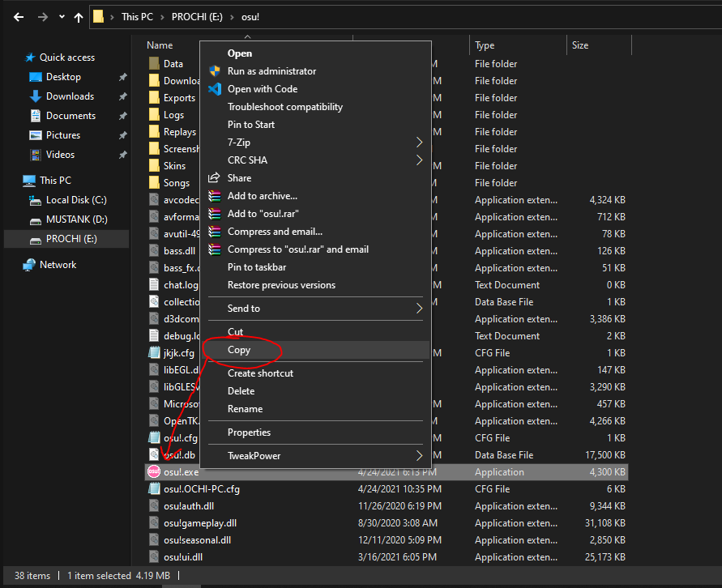This screenshot has width=722, height=588.
Task: Click pin icon next to Pictures
Action: (122, 135)
